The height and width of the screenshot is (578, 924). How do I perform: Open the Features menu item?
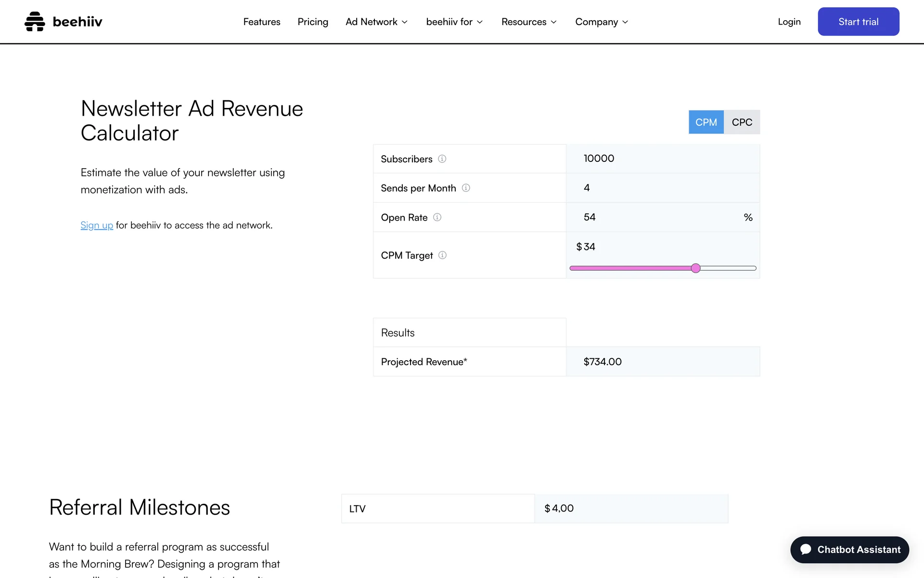tap(261, 22)
